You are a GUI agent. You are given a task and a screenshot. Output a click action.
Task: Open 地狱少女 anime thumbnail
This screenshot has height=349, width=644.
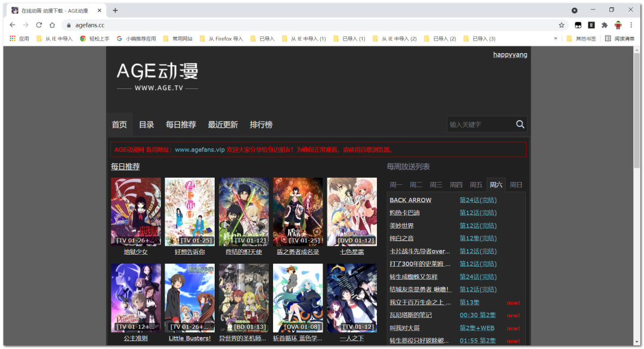pyautogui.click(x=135, y=211)
